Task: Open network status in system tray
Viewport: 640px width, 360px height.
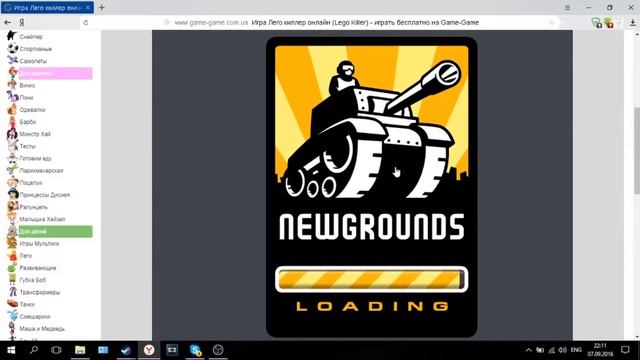Action: click(551, 350)
